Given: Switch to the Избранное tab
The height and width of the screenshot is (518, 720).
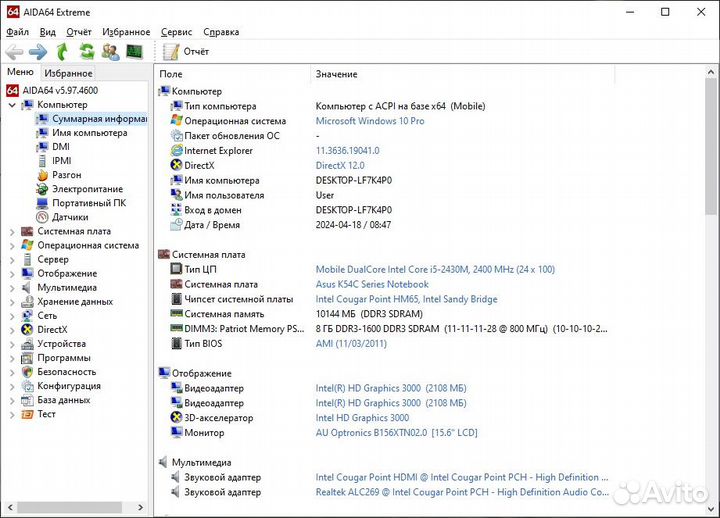Looking at the screenshot, I should 68,73.
